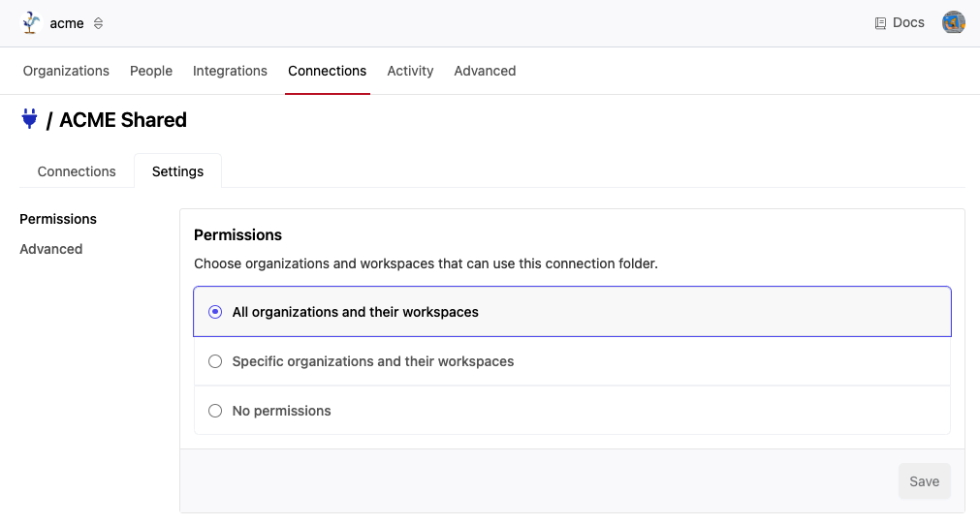Click the blue plug icon breadcrumb
Image resolution: width=980 pixels, height=525 pixels.
(29, 119)
